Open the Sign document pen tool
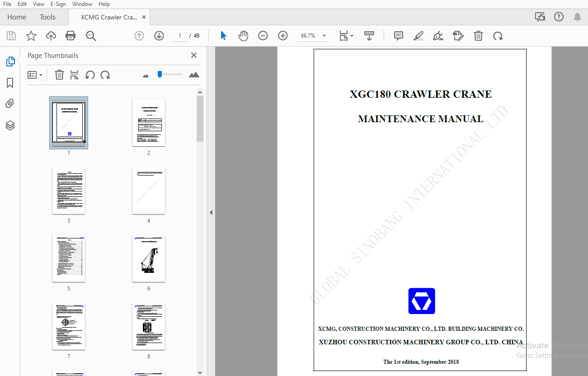The height and width of the screenshot is (376, 588). click(438, 36)
